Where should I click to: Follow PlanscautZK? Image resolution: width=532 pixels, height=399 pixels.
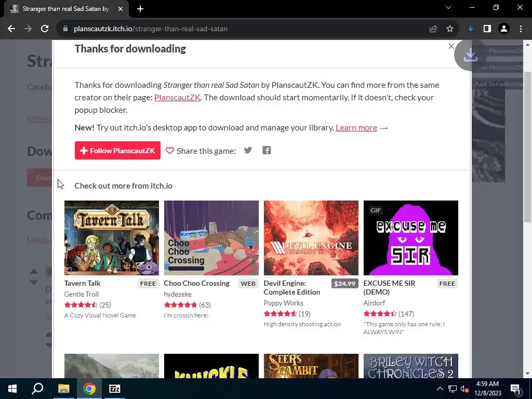click(117, 150)
